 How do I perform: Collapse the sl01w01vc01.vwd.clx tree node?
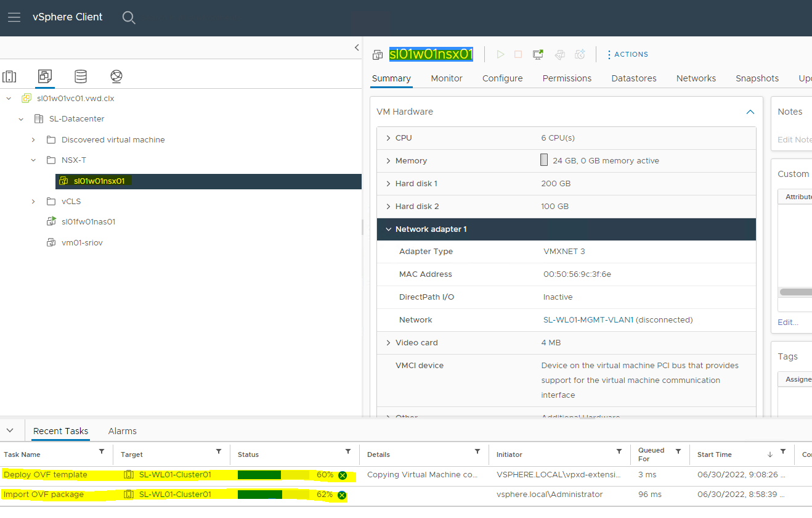9,98
